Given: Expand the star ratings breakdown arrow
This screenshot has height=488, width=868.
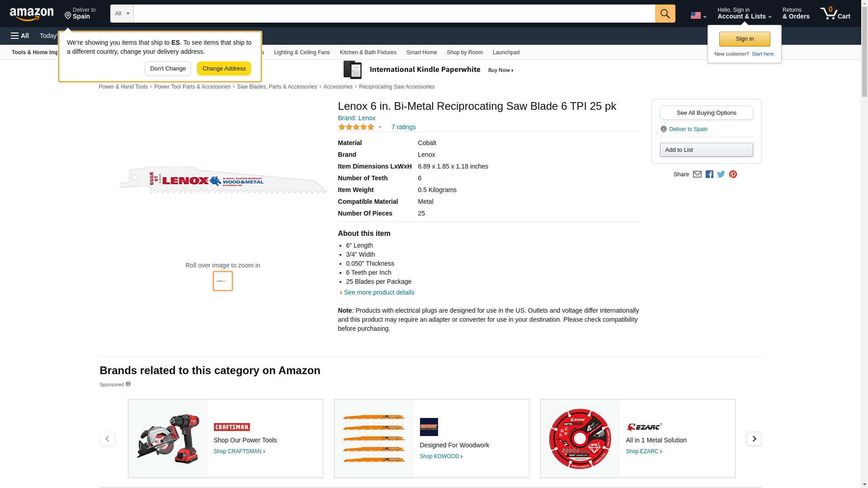Looking at the screenshot, I should coord(380,127).
